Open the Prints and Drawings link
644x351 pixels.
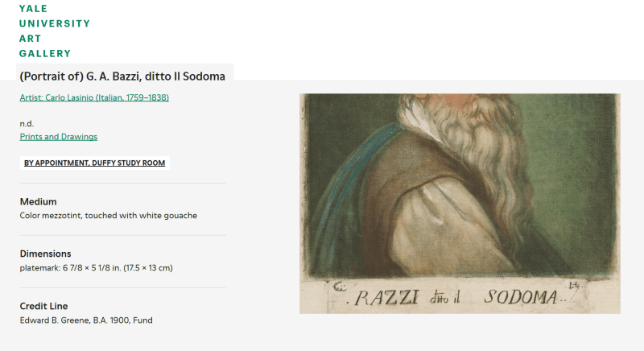58,137
